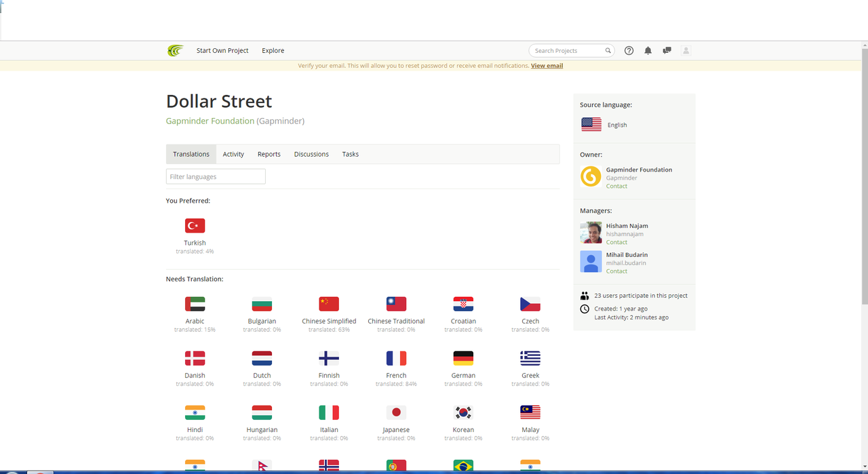Open the Reports tab

(269, 154)
